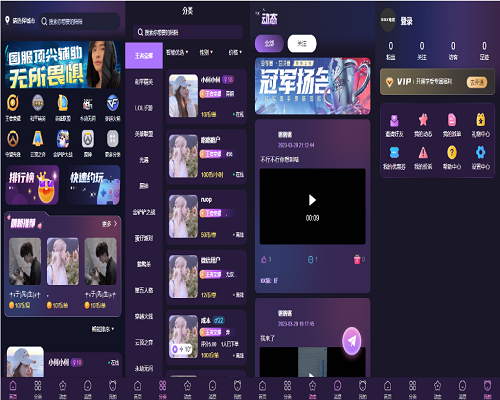The image size is (500, 400).
Task: Select the white 关注 feed filter pill
Action: click(x=302, y=44)
